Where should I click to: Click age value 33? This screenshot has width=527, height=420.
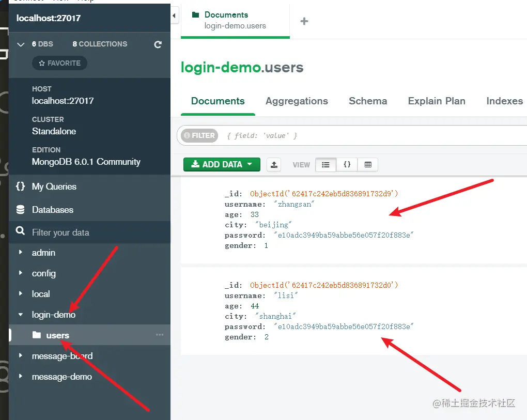[x=255, y=215]
